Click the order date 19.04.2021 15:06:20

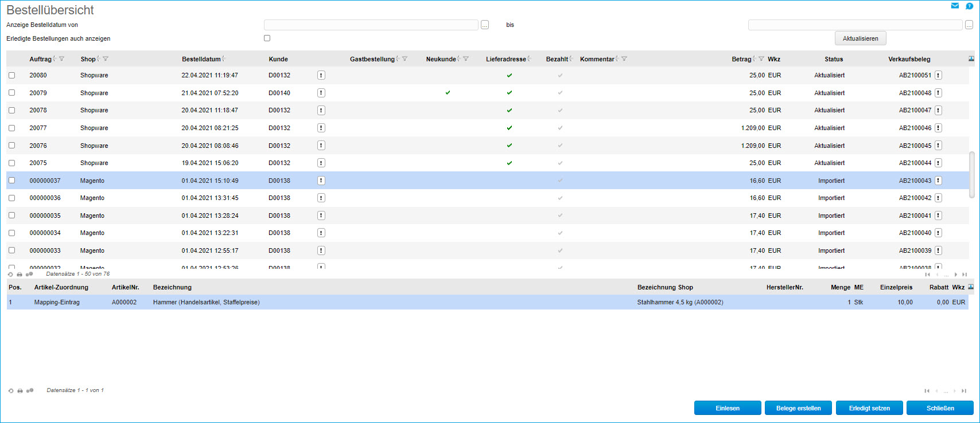[210, 163]
